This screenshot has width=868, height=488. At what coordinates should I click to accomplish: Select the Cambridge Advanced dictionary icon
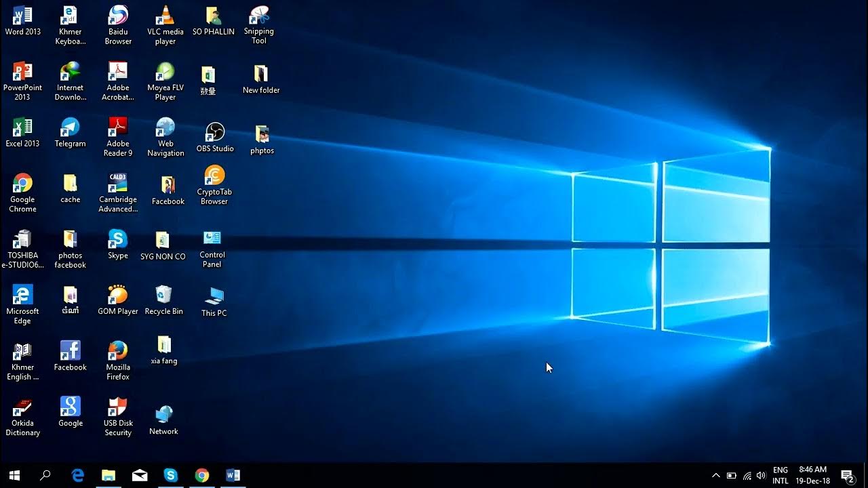(118, 193)
